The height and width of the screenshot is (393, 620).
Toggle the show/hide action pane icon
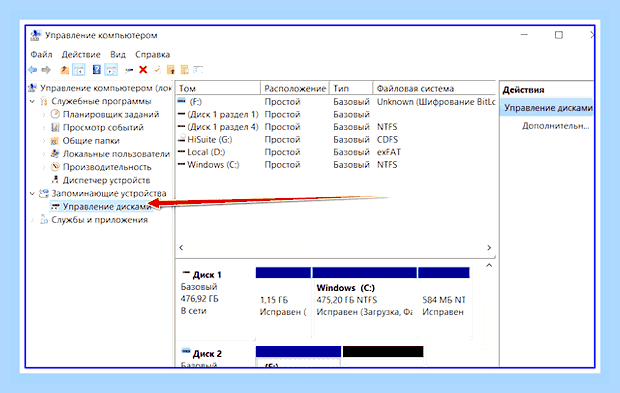pos(111,70)
